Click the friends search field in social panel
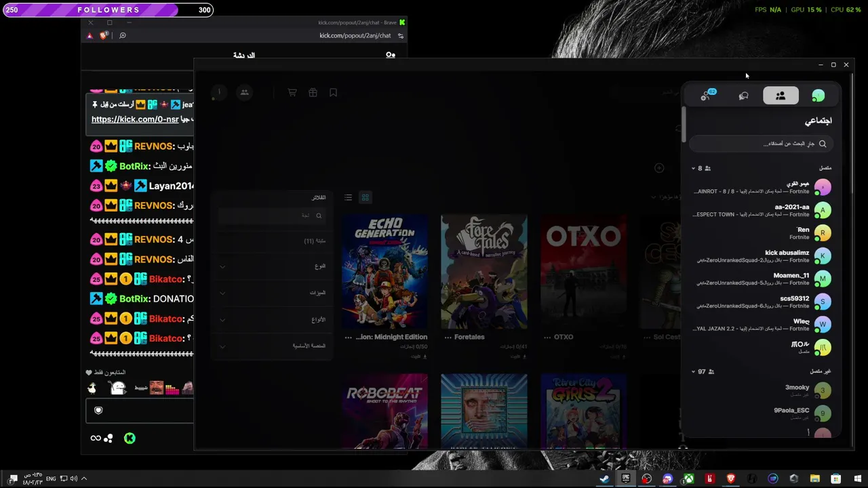This screenshot has width=868, height=488. 761,144
